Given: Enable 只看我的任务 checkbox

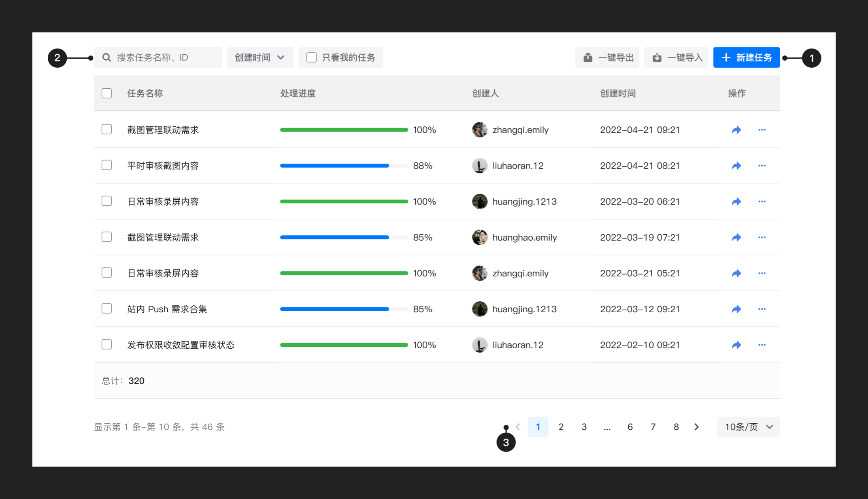Looking at the screenshot, I should 311,58.
